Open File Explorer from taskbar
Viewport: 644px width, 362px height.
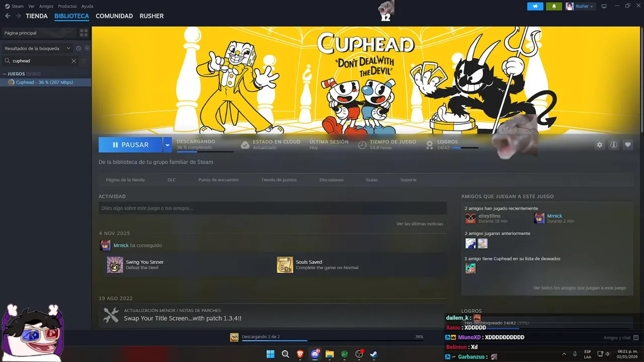330,354
